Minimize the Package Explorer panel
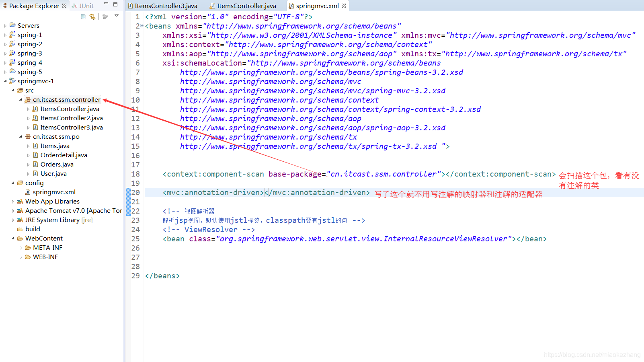 tap(106, 4)
